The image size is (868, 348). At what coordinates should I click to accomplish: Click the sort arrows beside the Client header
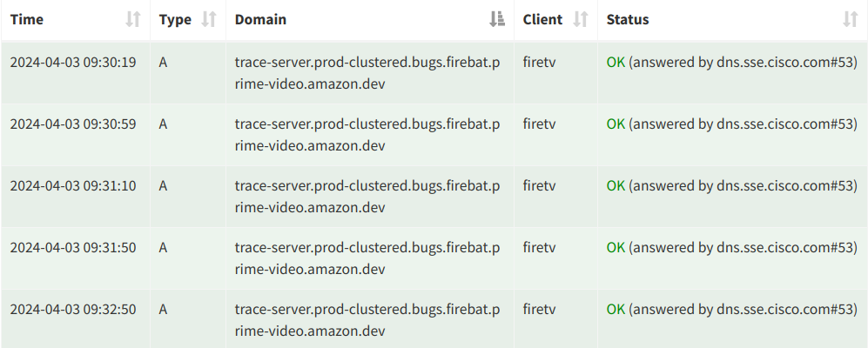coord(581,19)
